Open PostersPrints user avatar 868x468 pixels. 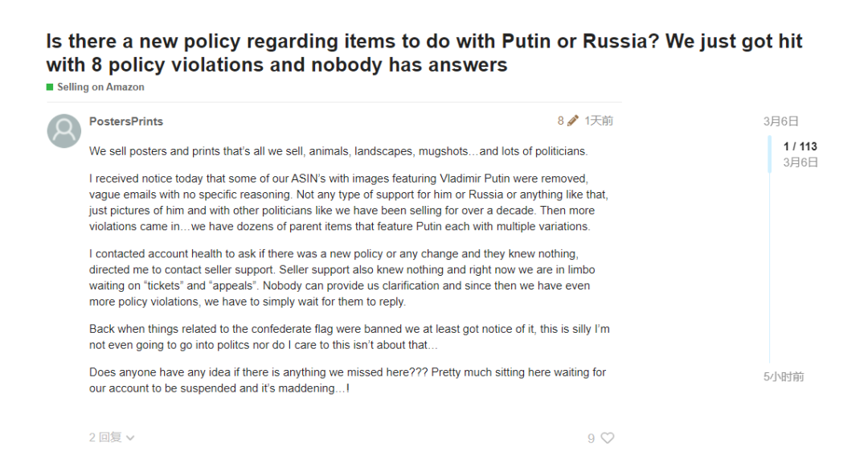point(64,130)
